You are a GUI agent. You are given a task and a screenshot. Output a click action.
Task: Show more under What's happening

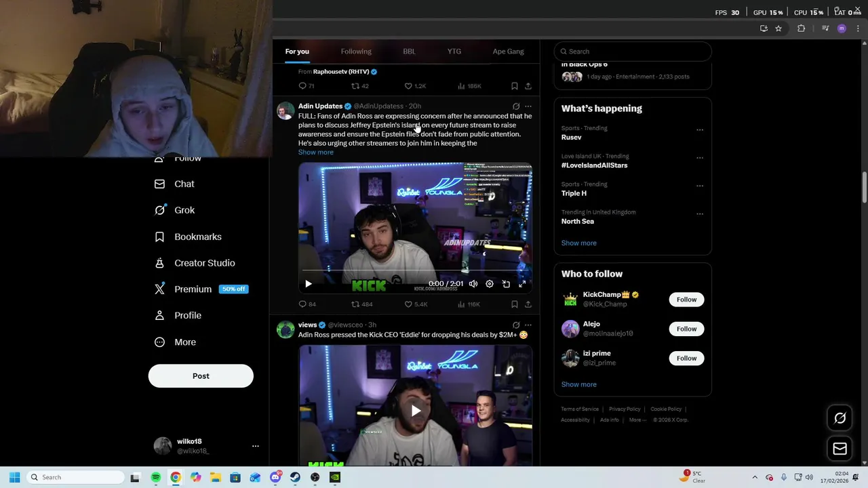coord(579,243)
